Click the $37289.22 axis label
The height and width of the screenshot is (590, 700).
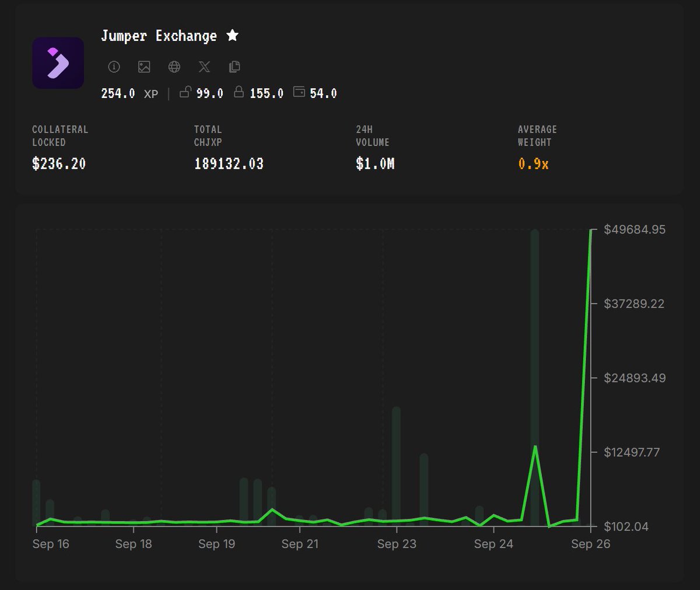(x=634, y=303)
